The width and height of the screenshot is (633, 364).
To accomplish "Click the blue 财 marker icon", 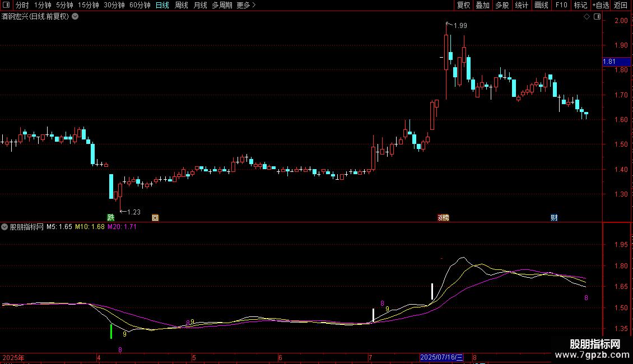I will tap(554, 217).
